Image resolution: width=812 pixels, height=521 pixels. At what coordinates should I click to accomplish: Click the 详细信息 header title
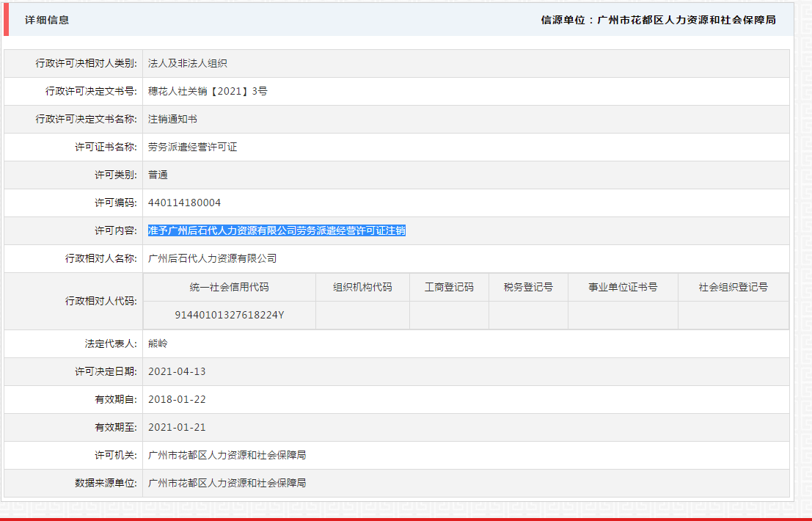pyautogui.click(x=47, y=21)
